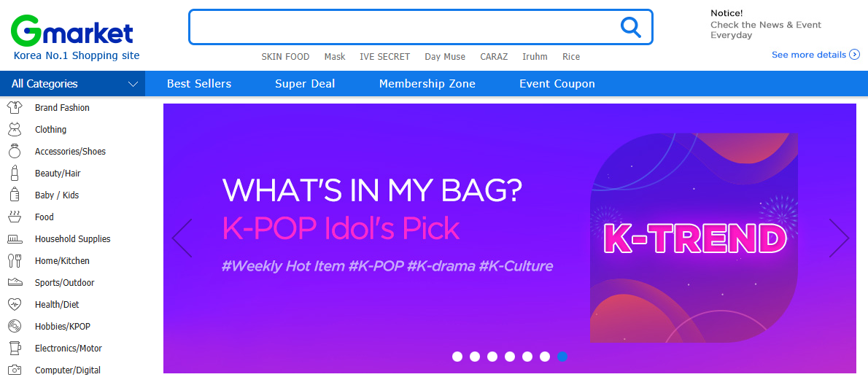Open the Best Sellers tab
This screenshot has height=377, width=868.
[199, 84]
